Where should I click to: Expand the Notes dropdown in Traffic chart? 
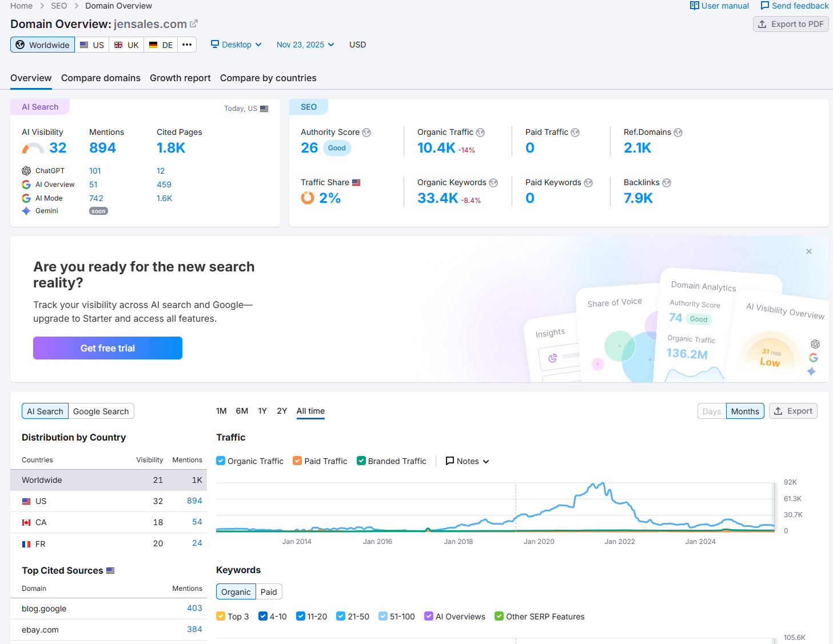467,461
